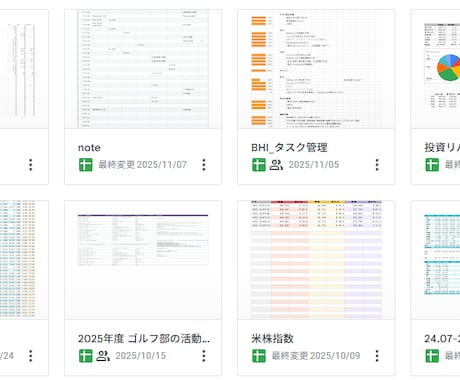The image size is (460, 380).
Task: Open the 投資リ thumbnail with pie chart
Action: [x=436, y=69]
